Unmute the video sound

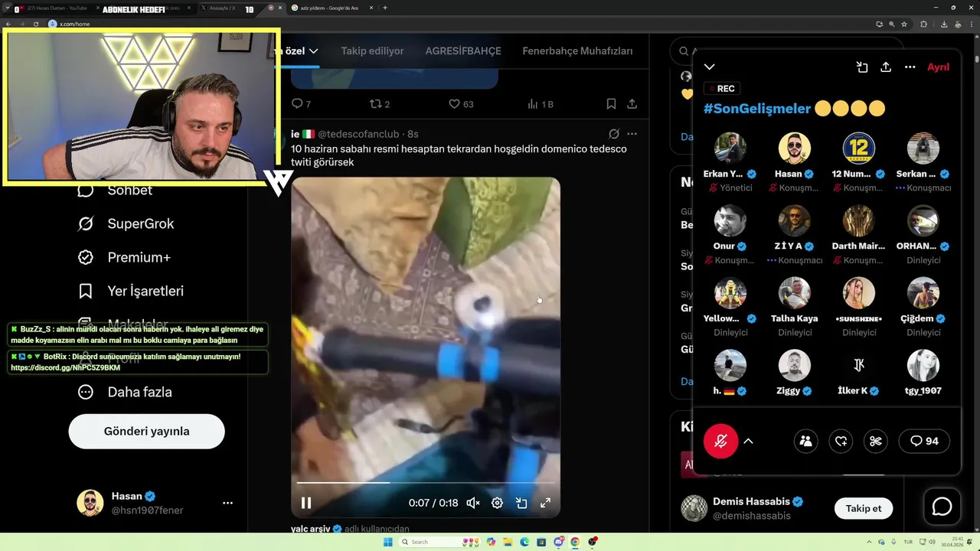(x=473, y=503)
